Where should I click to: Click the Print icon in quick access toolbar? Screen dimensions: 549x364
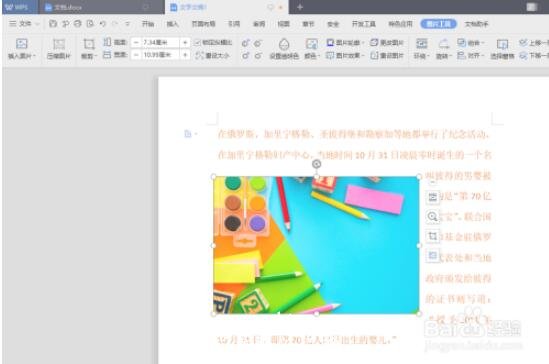[x=78, y=23]
